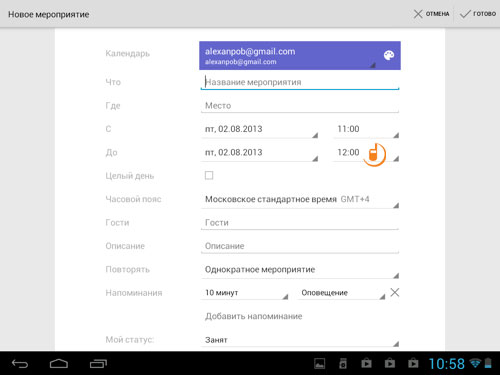The width and height of the screenshot is (500, 375).
Task: Open the Московское стандартное время timezone dropdown
Action: coord(300,200)
